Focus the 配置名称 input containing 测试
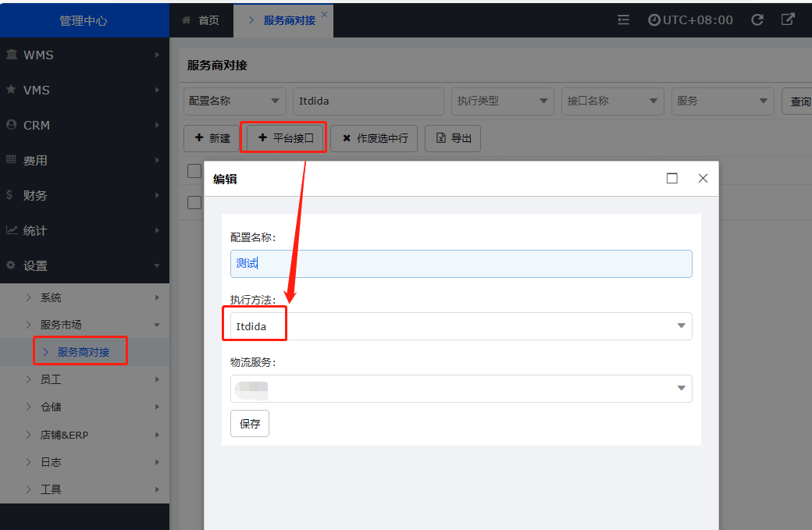812x530 pixels. click(x=461, y=264)
